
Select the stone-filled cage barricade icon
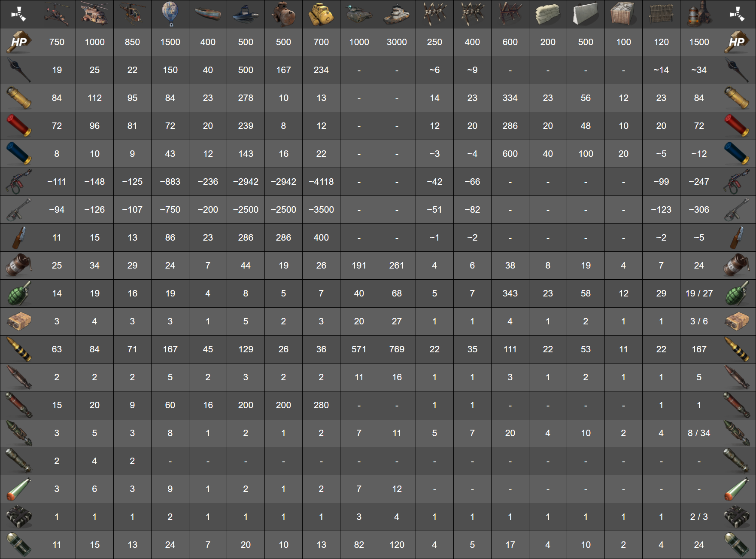point(623,14)
